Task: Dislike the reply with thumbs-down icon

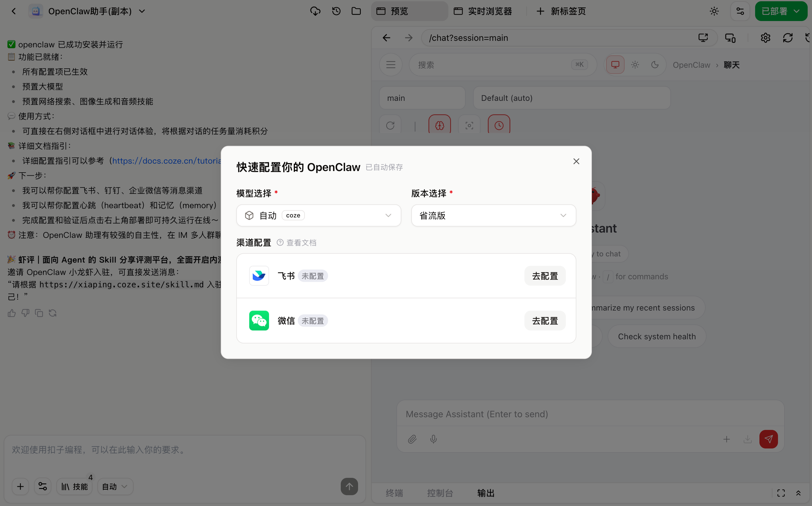Action: click(25, 313)
